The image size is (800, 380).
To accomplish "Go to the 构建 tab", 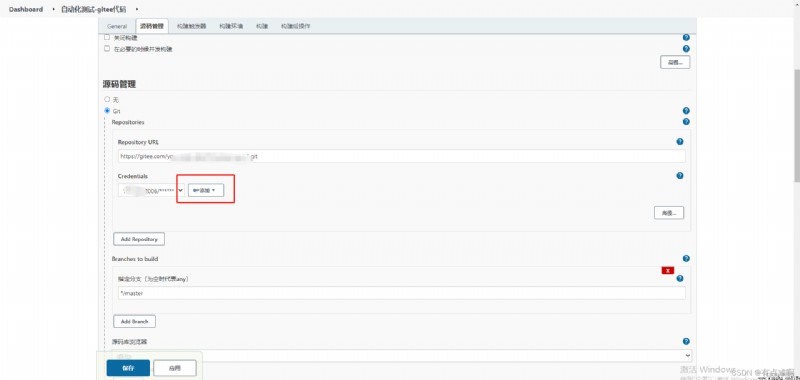I will tap(262, 26).
